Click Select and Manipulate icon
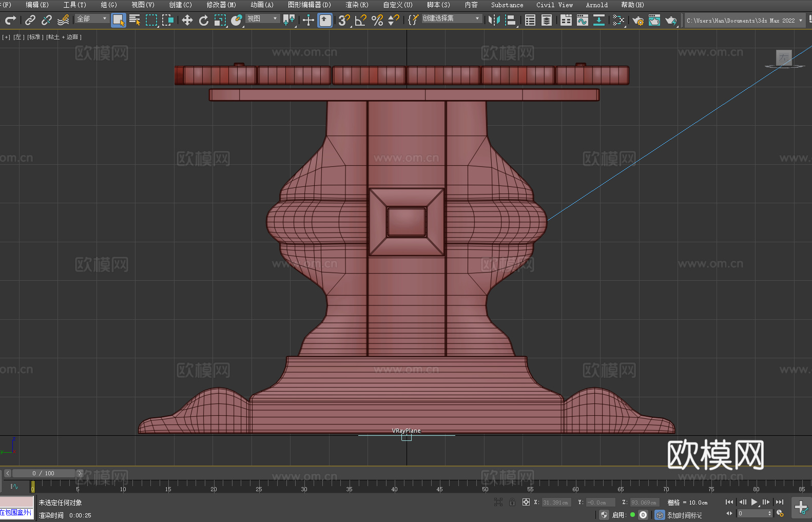This screenshot has width=812, height=522. pyautogui.click(x=308, y=20)
